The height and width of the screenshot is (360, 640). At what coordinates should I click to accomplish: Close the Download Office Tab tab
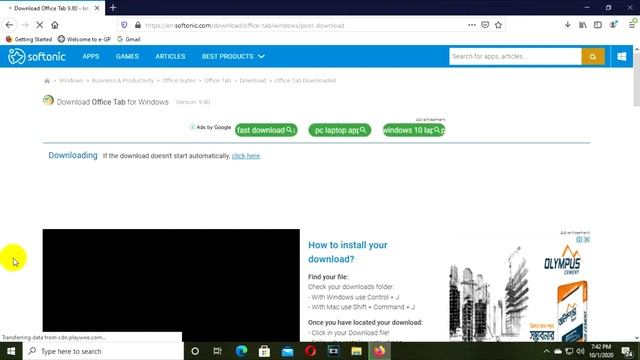[97, 8]
